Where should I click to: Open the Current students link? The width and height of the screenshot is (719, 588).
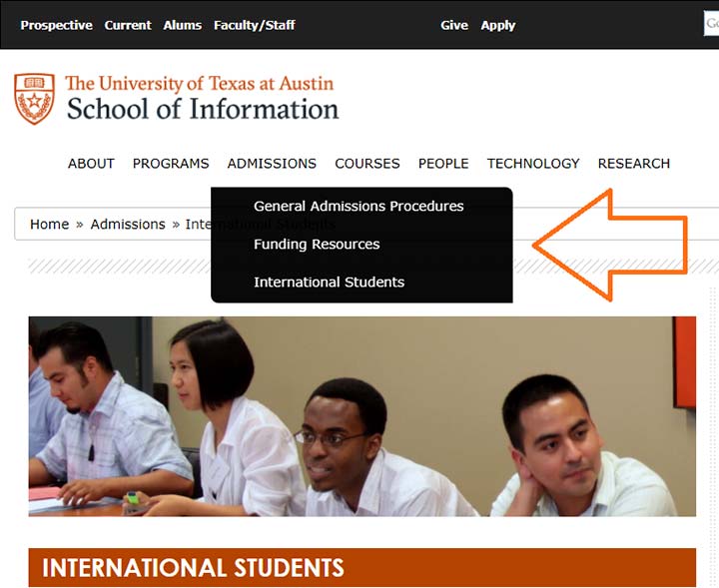point(128,25)
